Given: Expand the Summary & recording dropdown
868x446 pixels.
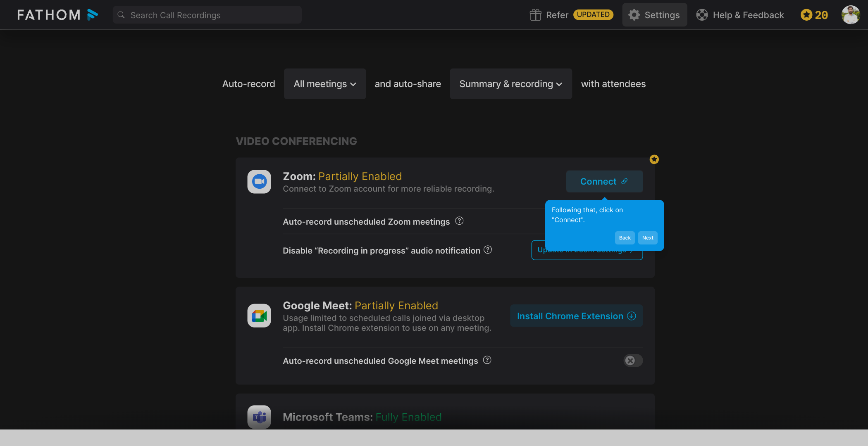Looking at the screenshot, I should click(x=511, y=84).
